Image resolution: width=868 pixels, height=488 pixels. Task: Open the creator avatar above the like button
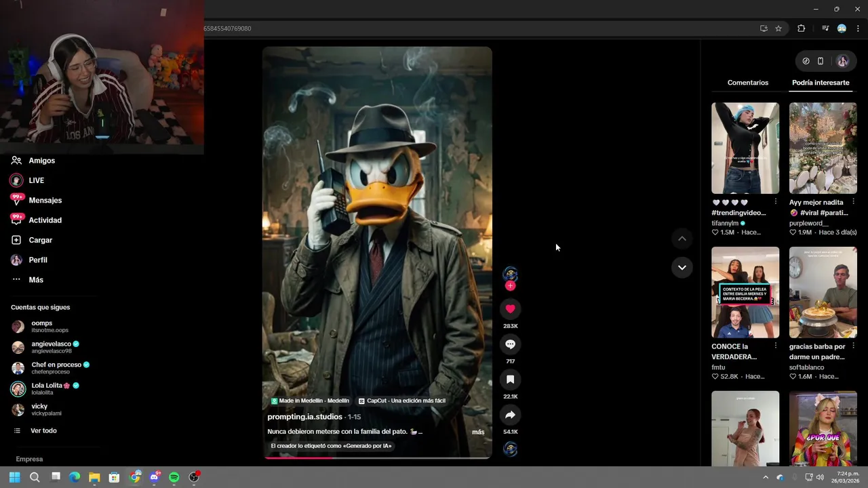click(x=510, y=274)
